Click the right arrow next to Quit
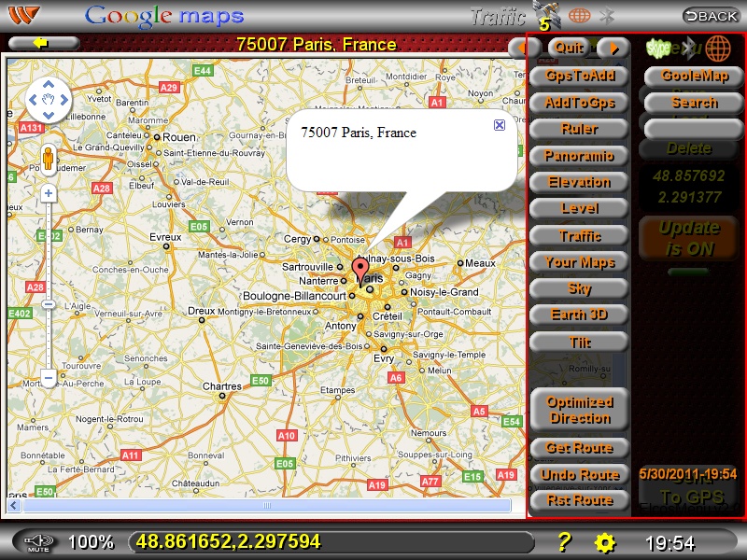 613,47
